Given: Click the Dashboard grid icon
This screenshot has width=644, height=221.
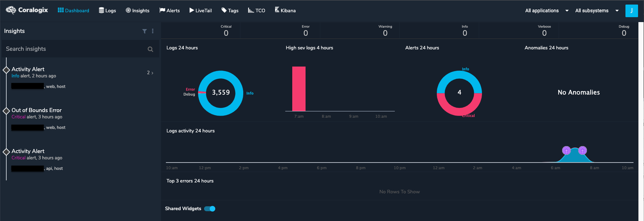Looking at the screenshot, I should pyautogui.click(x=61, y=10).
